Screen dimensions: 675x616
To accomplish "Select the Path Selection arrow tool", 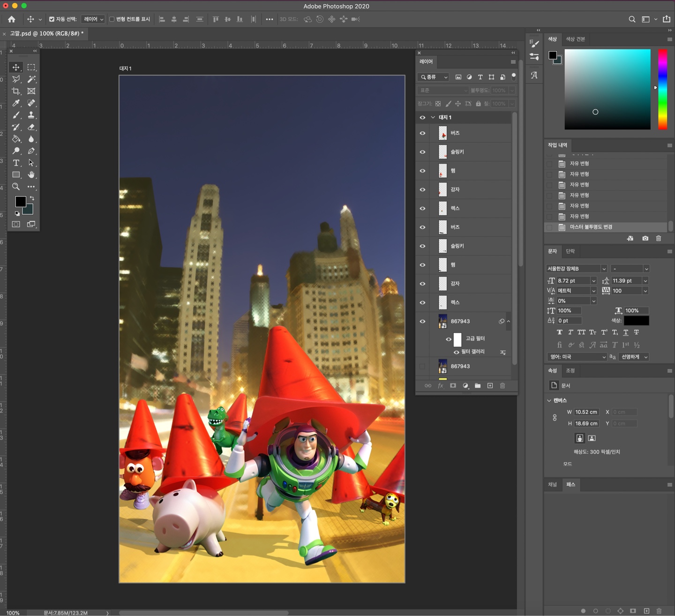I will click(31, 163).
